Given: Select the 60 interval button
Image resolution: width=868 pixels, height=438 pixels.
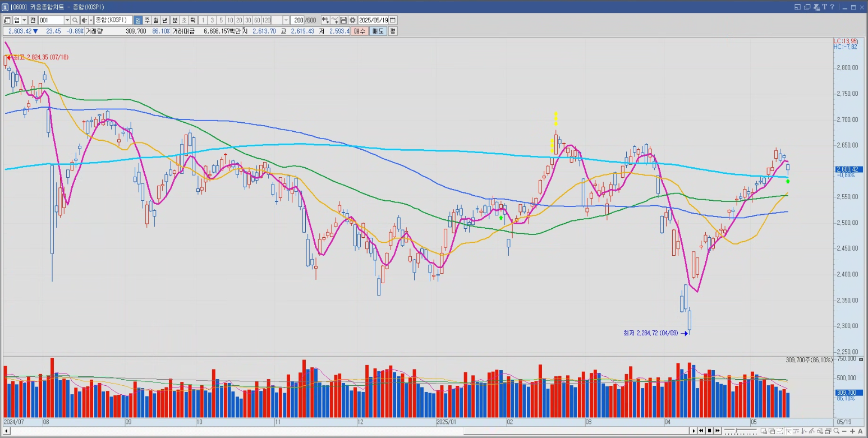Looking at the screenshot, I should (x=257, y=20).
